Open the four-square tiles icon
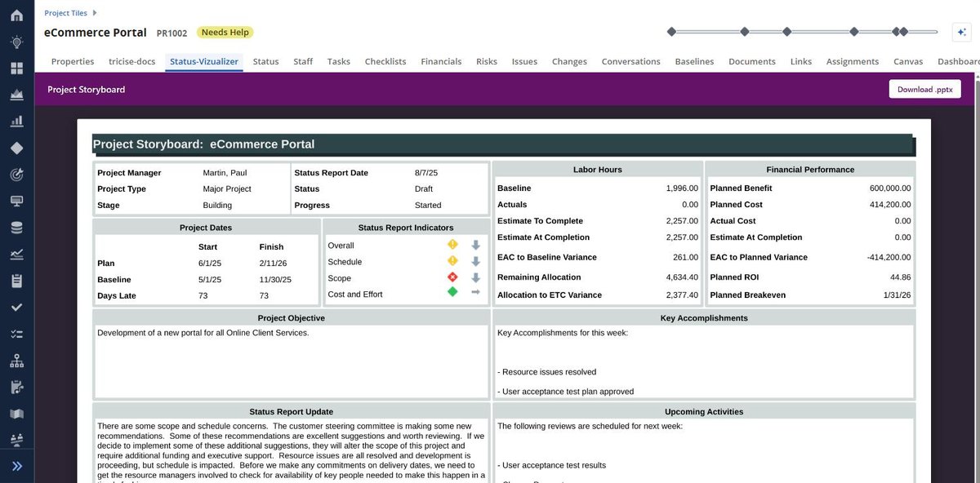The height and width of the screenshot is (483, 980). pos(16,69)
